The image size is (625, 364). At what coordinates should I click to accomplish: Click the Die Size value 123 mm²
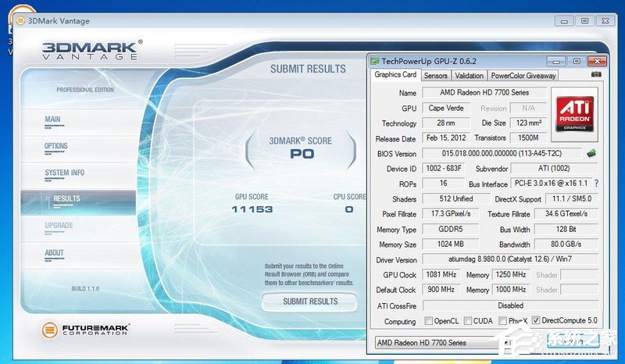pos(528,123)
